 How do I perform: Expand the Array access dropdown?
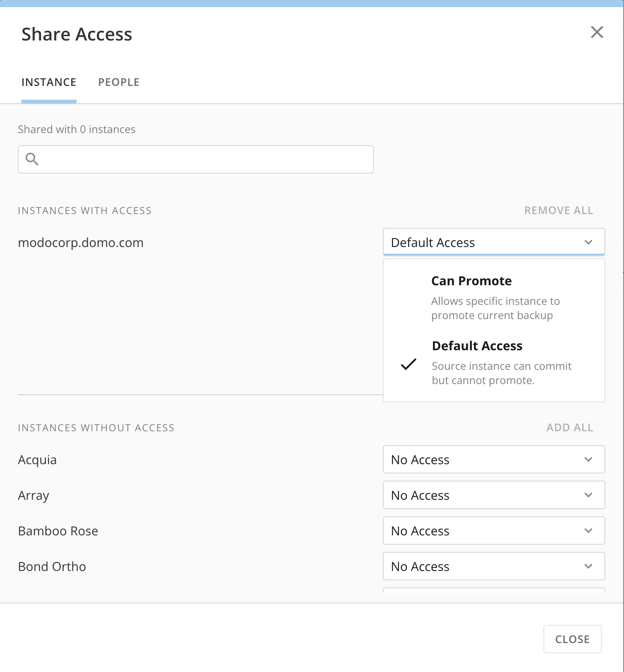[x=493, y=495]
